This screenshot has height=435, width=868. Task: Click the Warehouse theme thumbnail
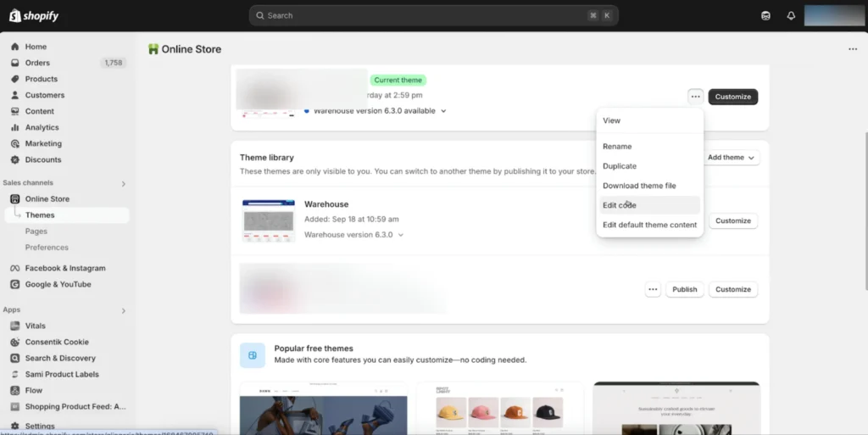[269, 220]
